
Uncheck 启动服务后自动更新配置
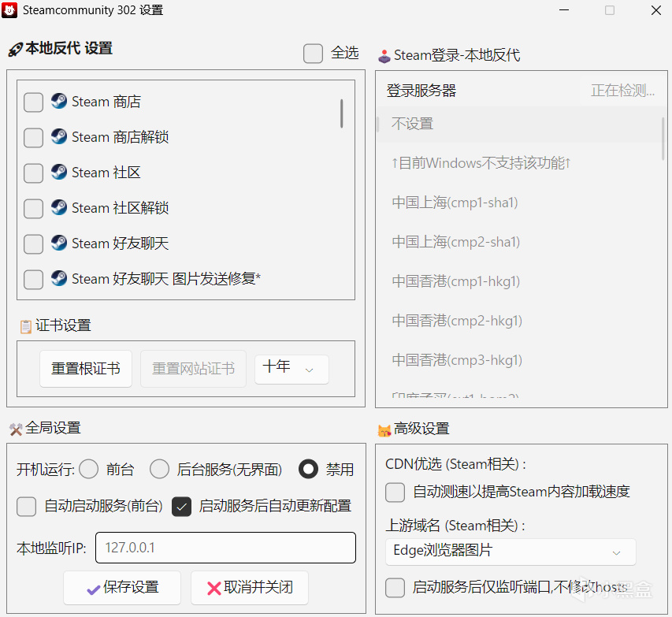coord(181,507)
